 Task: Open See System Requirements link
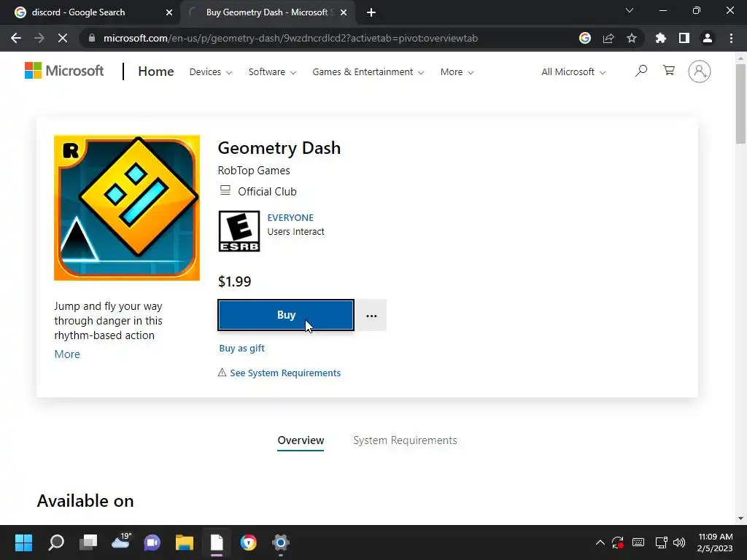pyautogui.click(x=285, y=373)
